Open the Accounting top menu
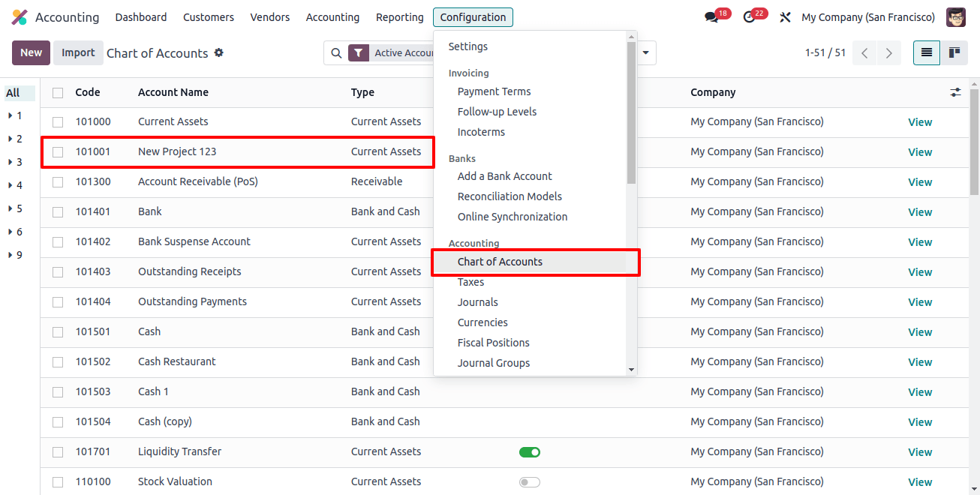The width and height of the screenshot is (980, 495). (x=332, y=17)
